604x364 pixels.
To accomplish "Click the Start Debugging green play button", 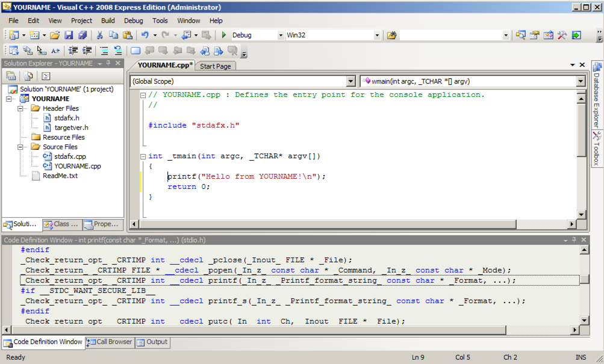I will 223,35.
